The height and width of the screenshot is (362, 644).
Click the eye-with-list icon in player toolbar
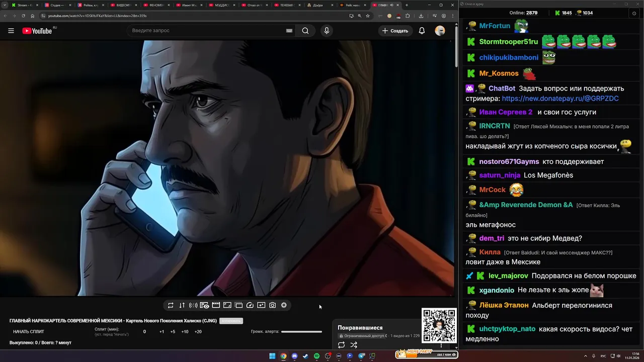204,305
